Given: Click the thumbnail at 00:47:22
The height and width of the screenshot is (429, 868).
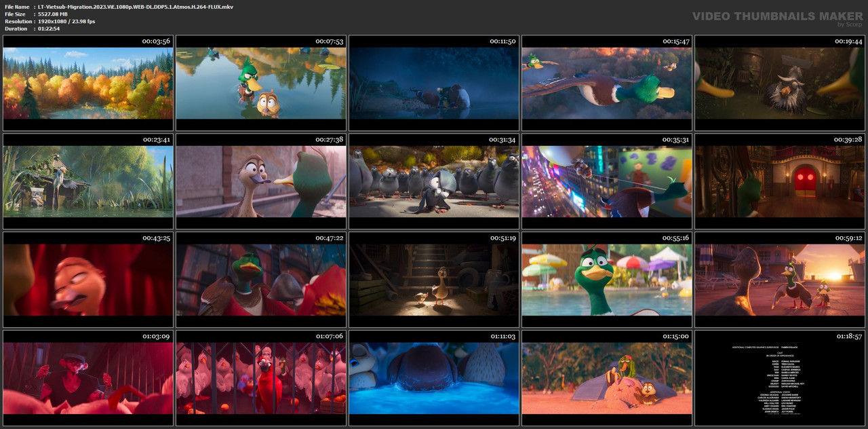Looking at the screenshot, I should pos(261,280).
